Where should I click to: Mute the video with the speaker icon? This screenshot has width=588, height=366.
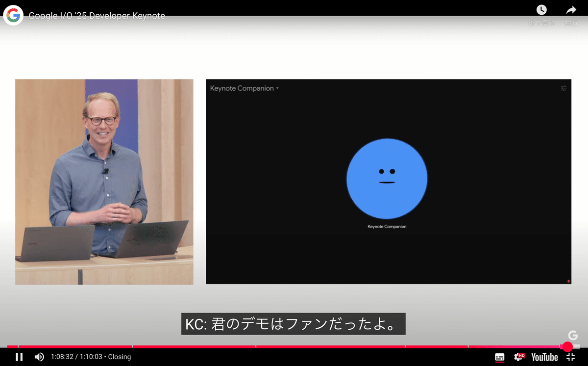tap(40, 357)
